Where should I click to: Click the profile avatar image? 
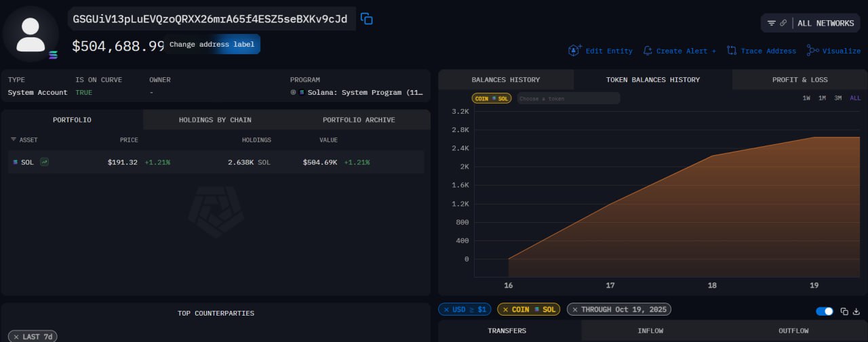[31, 34]
